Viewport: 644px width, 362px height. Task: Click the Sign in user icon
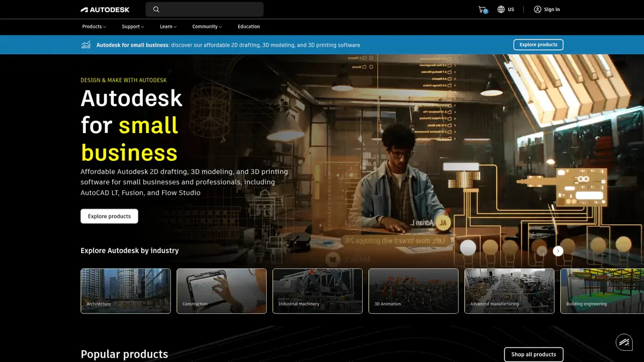coord(537,9)
